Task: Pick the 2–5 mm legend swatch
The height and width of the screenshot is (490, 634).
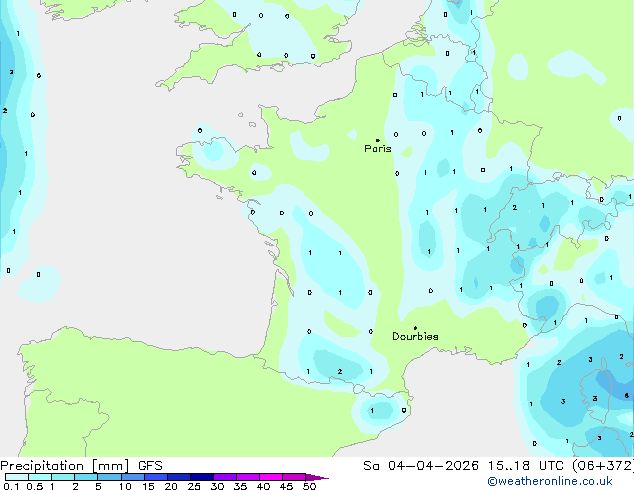Action: coord(86,477)
